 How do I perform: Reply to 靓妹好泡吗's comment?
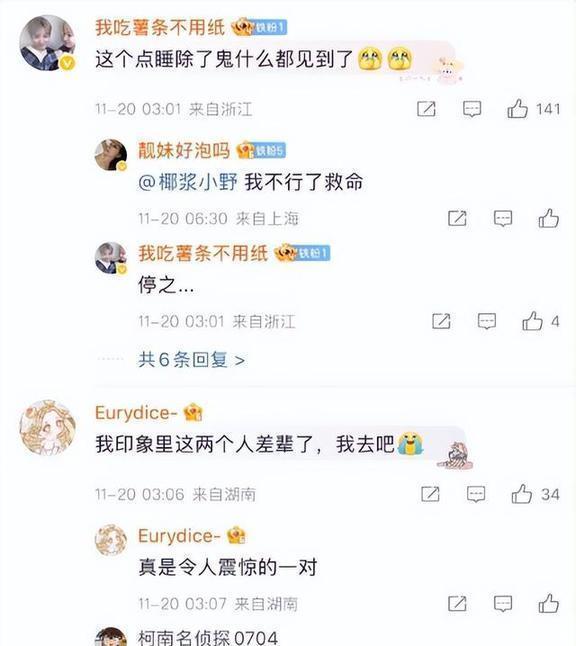503,218
